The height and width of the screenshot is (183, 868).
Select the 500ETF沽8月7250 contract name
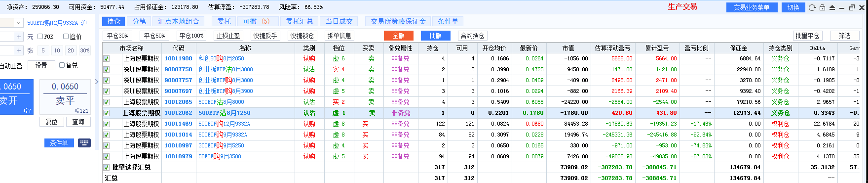[225, 113]
